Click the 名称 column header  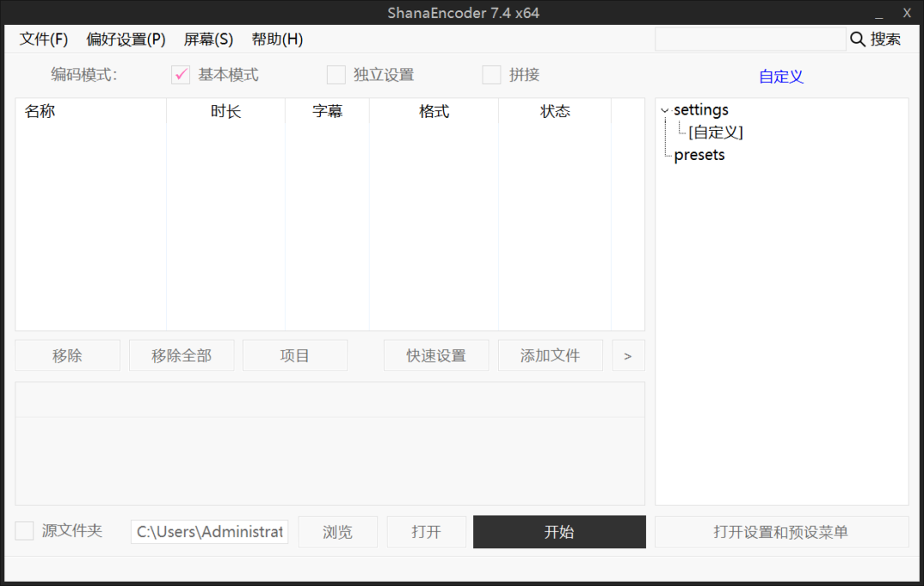point(39,110)
